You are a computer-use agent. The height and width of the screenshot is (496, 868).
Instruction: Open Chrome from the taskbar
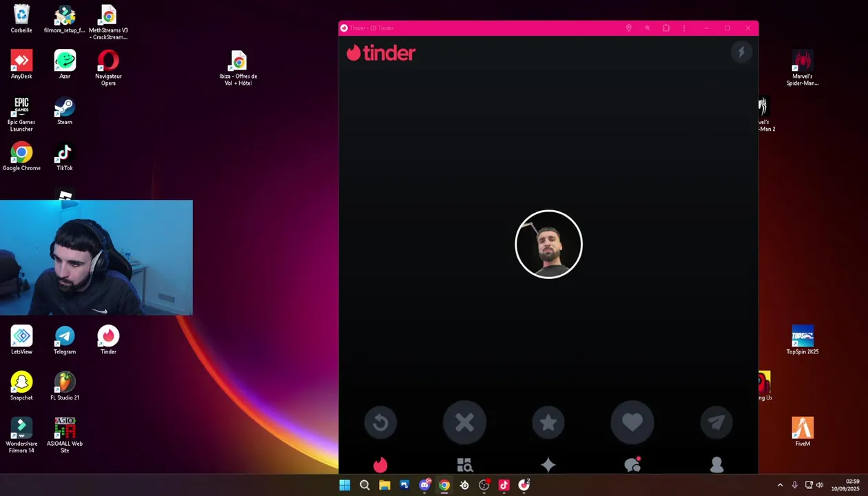(444, 485)
